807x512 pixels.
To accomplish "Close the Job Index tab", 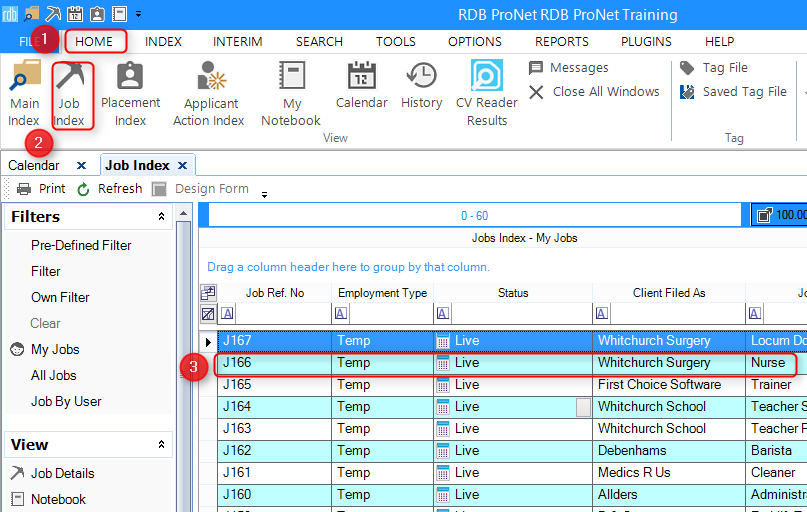I will click(182, 166).
